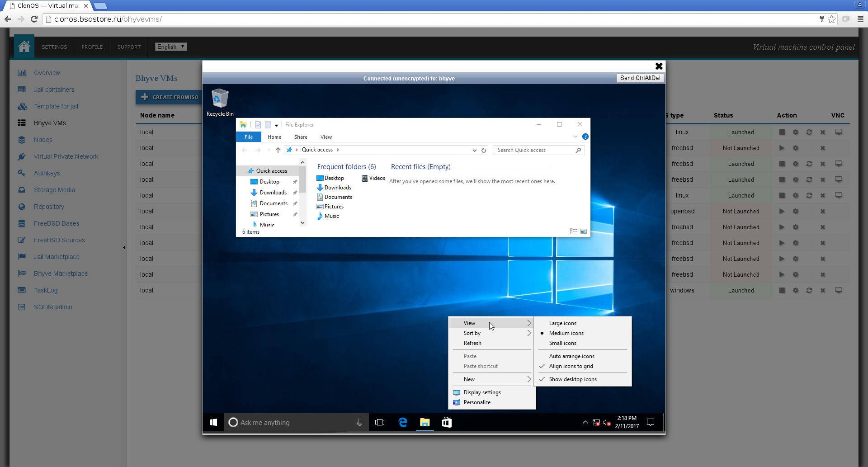Expand the File Explorer ribbon chevron
Screen dimensions: 868x467
pos(576,137)
